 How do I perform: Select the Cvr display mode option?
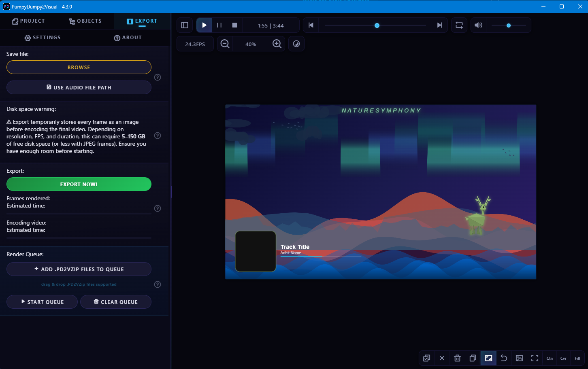point(563,358)
